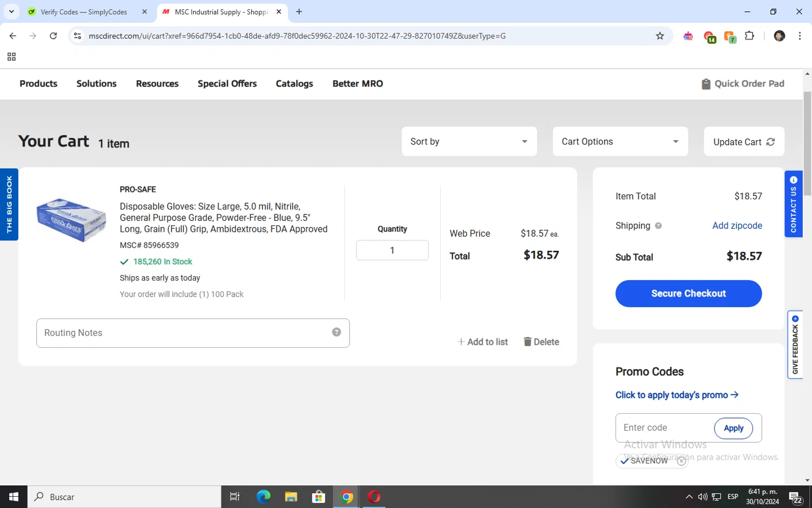Open File Explorer from taskbar
Screen dimensions: 812x508
tap(291, 497)
